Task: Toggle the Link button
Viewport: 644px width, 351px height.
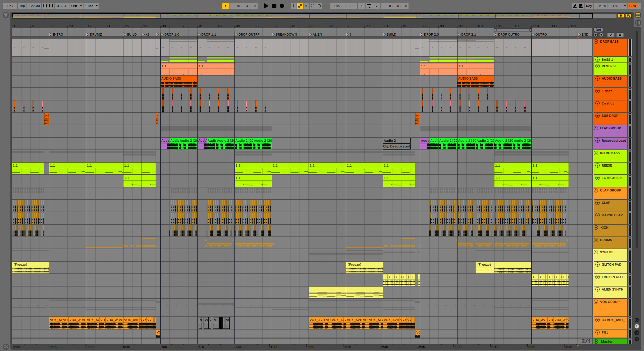Action: point(10,6)
